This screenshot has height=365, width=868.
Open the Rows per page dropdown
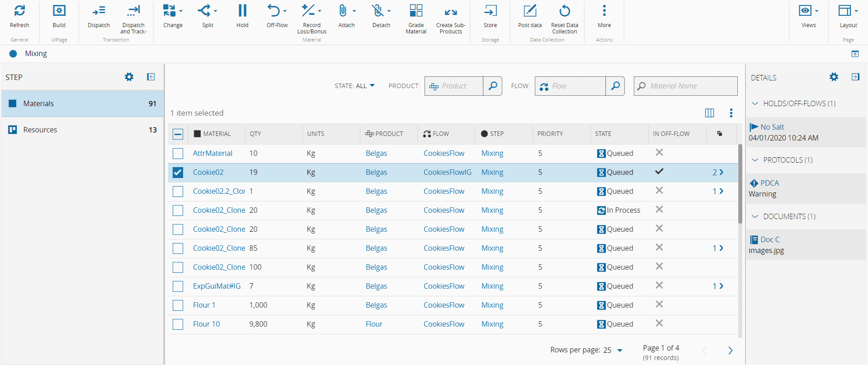(619, 350)
